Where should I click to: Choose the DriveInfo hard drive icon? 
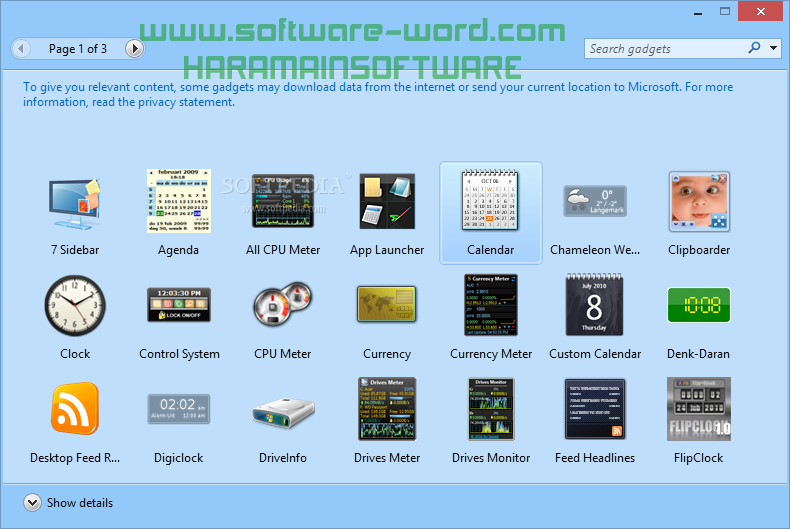[283, 413]
